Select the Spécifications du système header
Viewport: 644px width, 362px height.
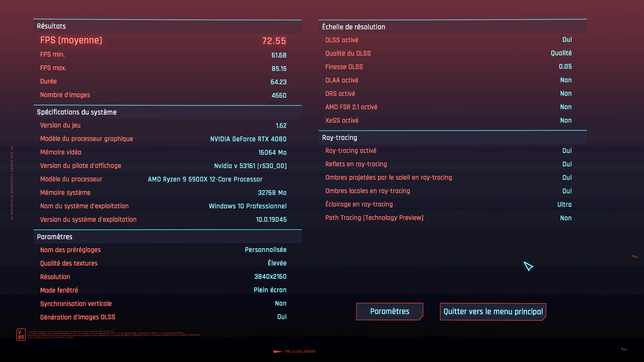[x=77, y=112]
